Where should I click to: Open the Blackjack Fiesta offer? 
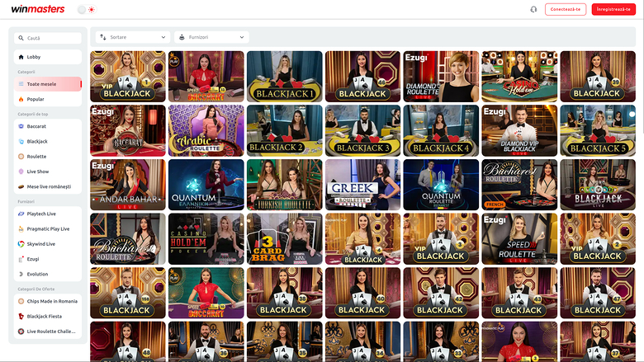(x=48, y=317)
